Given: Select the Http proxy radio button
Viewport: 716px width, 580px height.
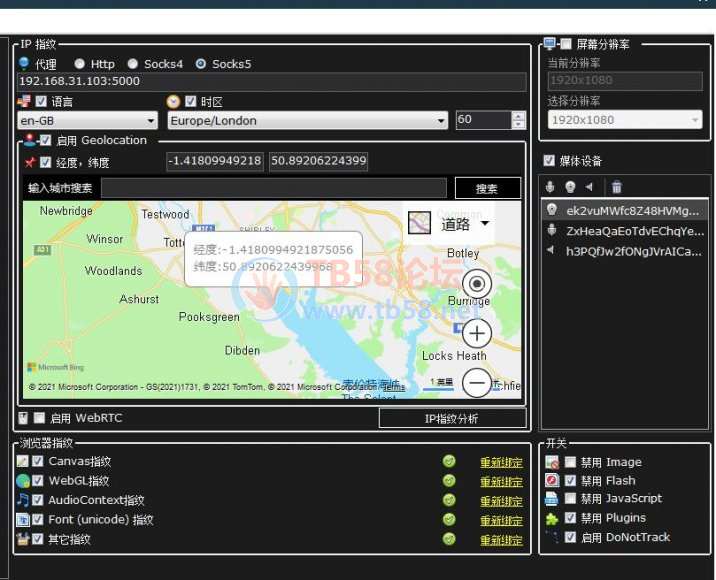Looking at the screenshot, I should coord(79,63).
